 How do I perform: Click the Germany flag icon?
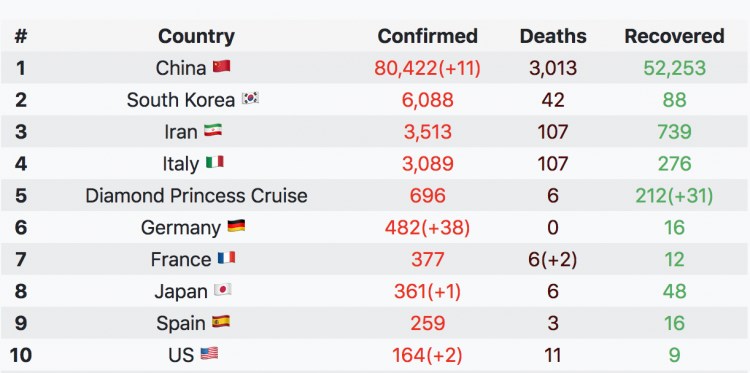click(236, 226)
